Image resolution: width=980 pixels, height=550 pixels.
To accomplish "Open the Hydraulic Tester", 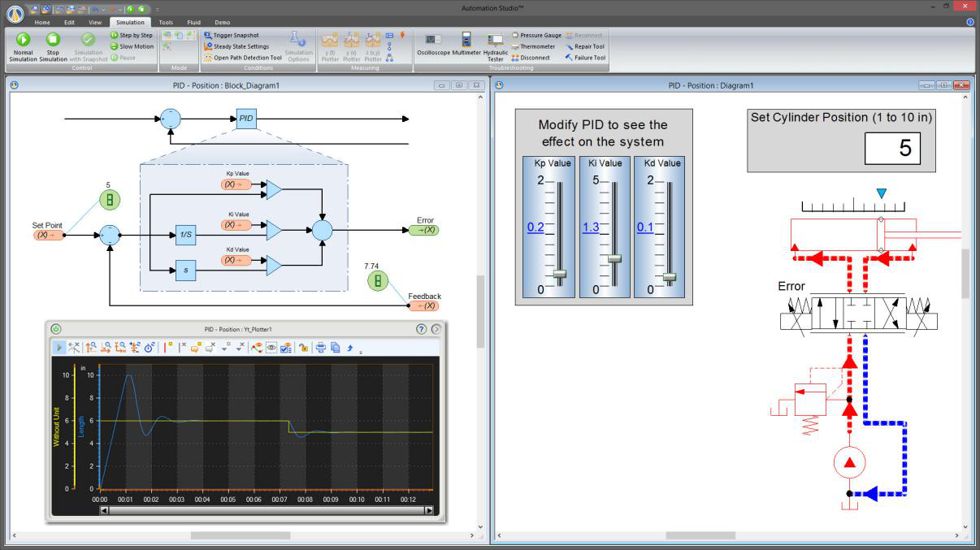I will [495, 44].
